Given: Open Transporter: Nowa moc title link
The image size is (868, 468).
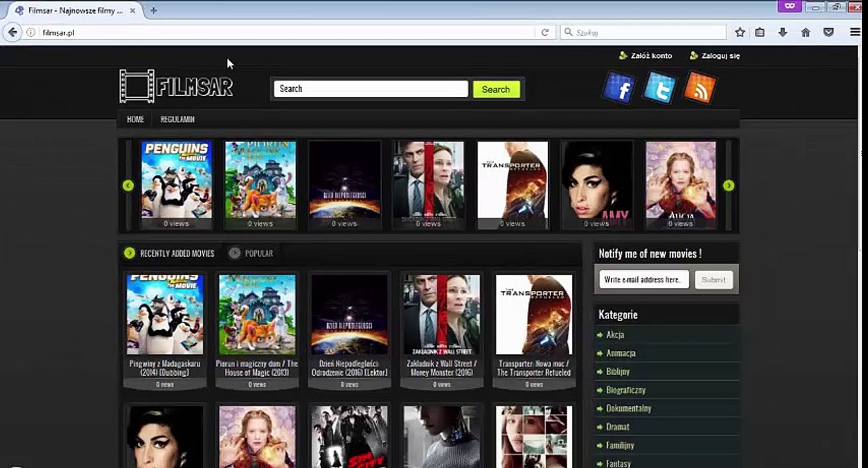Looking at the screenshot, I should pos(534,368).
